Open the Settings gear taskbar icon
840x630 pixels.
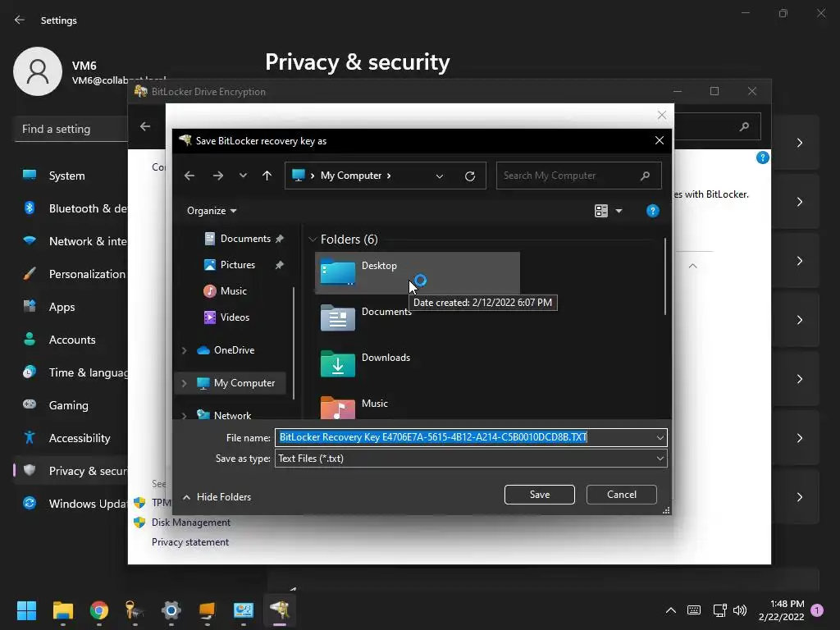(x=171, y=610)
